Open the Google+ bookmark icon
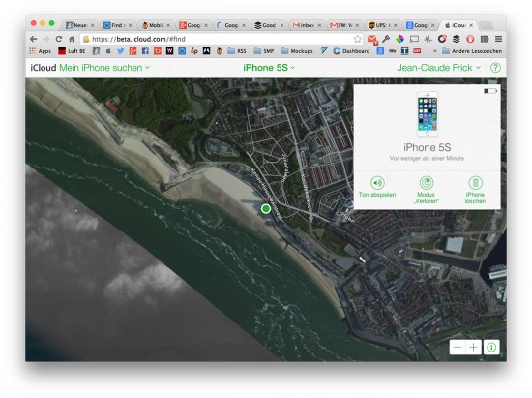 (133, 51)
